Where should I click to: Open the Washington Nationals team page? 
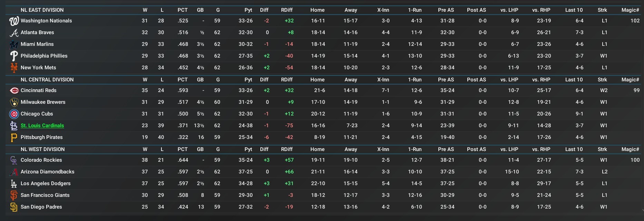[46, 21]
